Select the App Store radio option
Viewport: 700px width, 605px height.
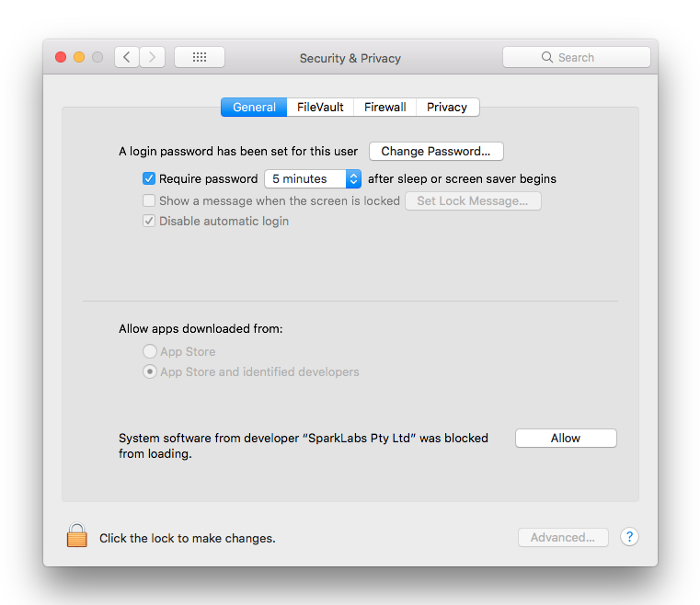(x=149, y=351)
